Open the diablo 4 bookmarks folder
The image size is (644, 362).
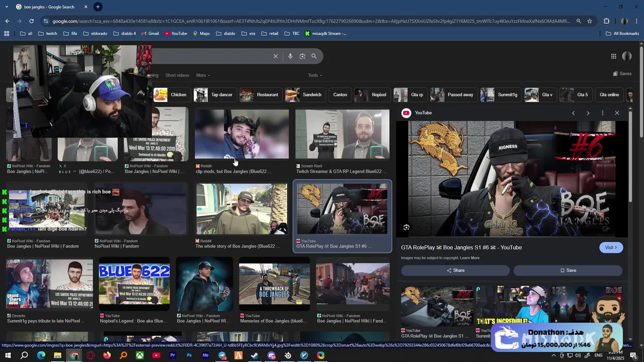click(124, 34)
